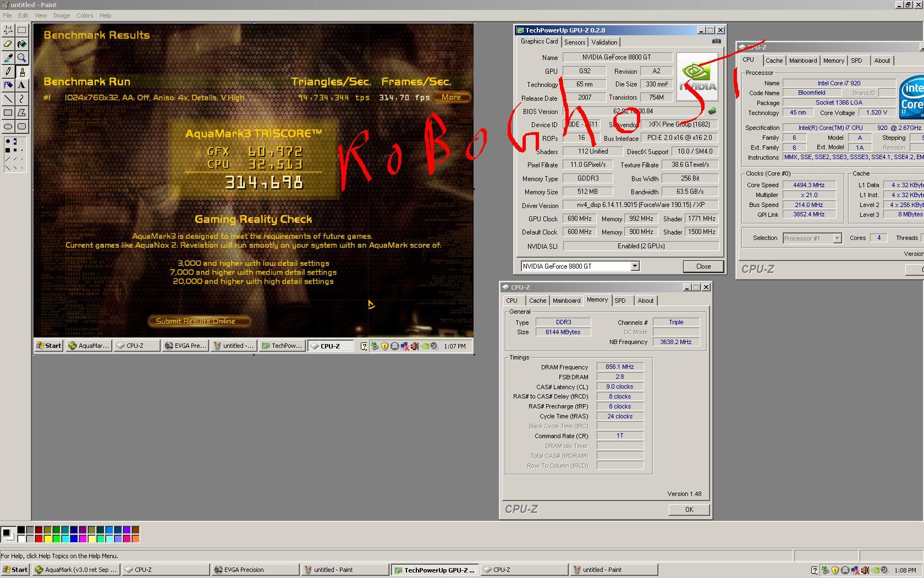924x578 pixels.
Task: Click the Driver Version field in GPU-Z
Action: pyautogui.click(x=641, y=205)
